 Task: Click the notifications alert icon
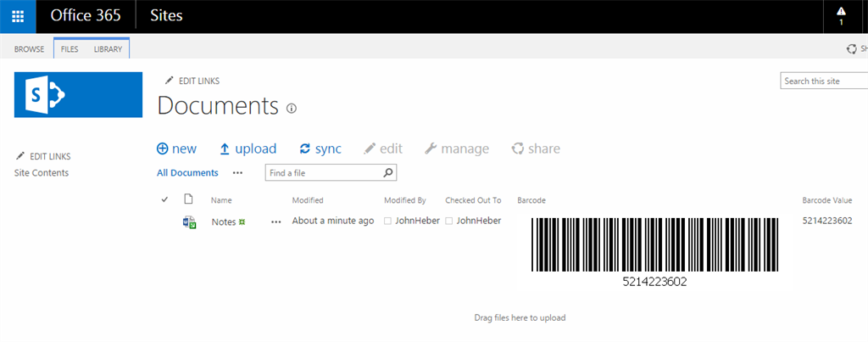click(x=841, y=13)
